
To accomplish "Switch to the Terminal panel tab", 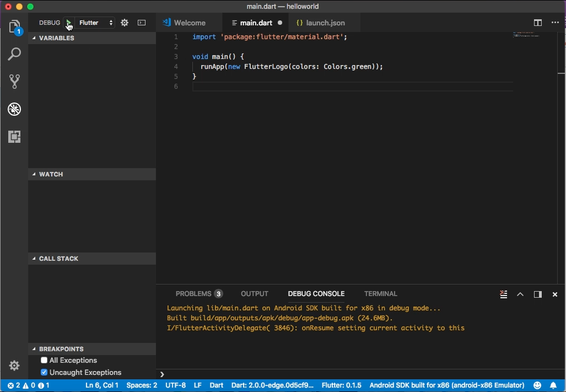I will click(380, 294).
